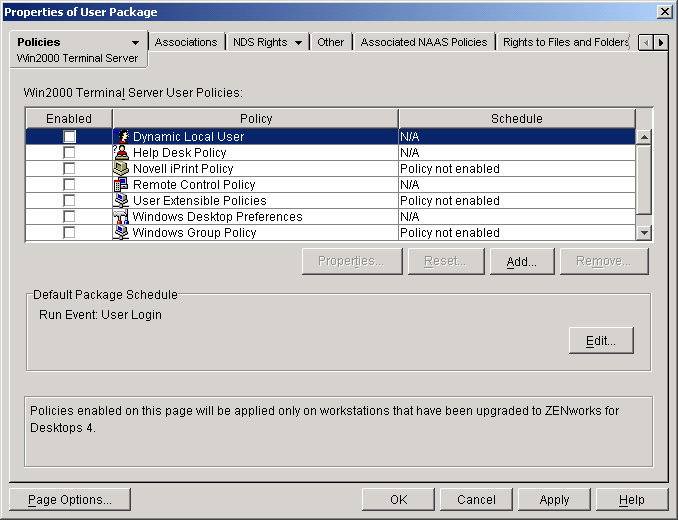Click the tab strip left scroll arrow
678x520 pixels.
(x=646, y=42)
